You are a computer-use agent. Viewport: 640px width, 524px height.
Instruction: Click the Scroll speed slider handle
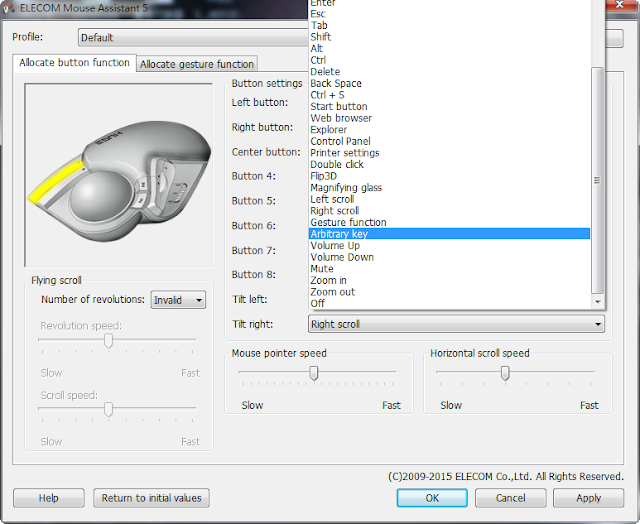pos(108,409)
